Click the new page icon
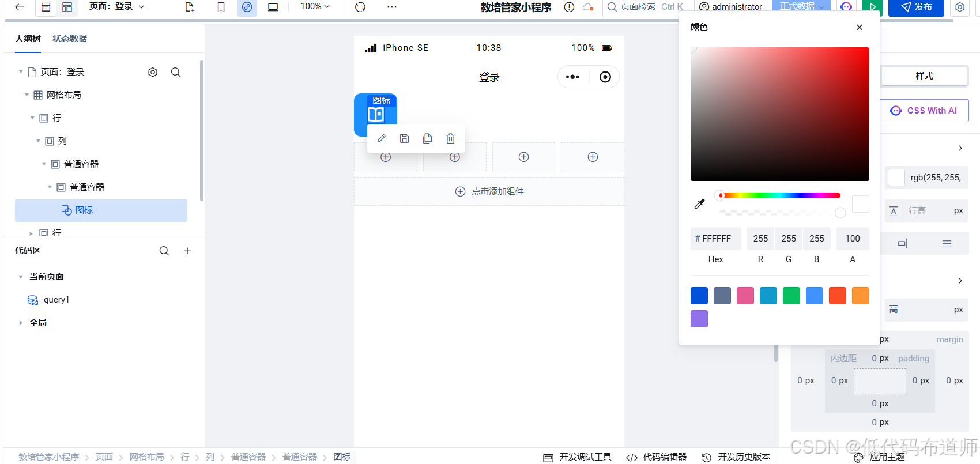Image resolution: width=980 pixels, height=464 pixels. [189, 7]
